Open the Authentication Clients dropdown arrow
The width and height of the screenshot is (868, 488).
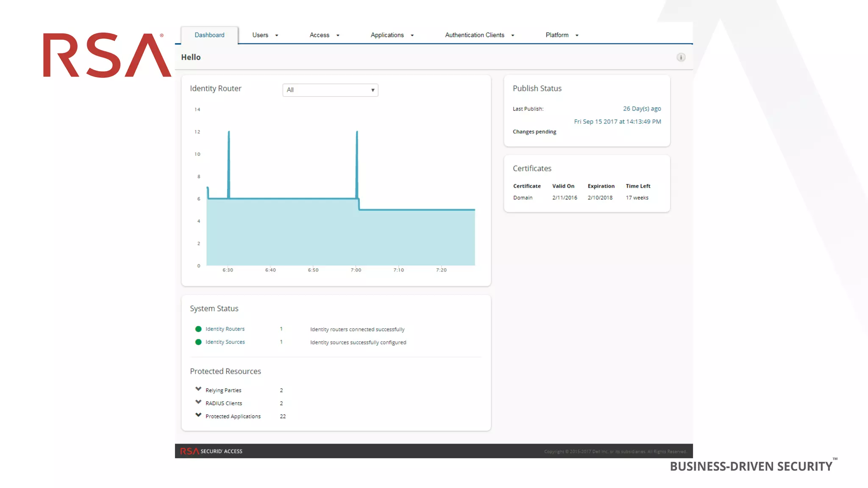pyautogui.click(x=513, y=36)
